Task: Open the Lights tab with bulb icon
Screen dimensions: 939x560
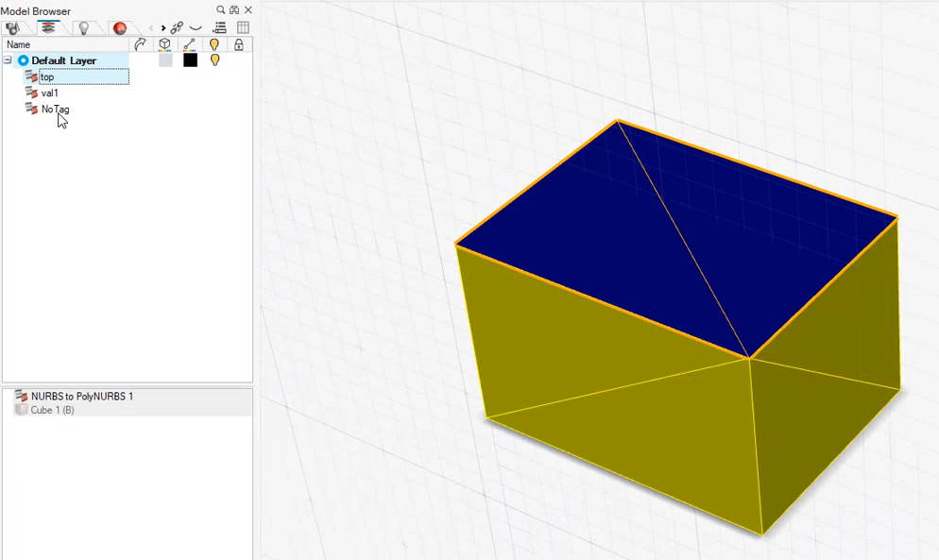Action: 83,28
